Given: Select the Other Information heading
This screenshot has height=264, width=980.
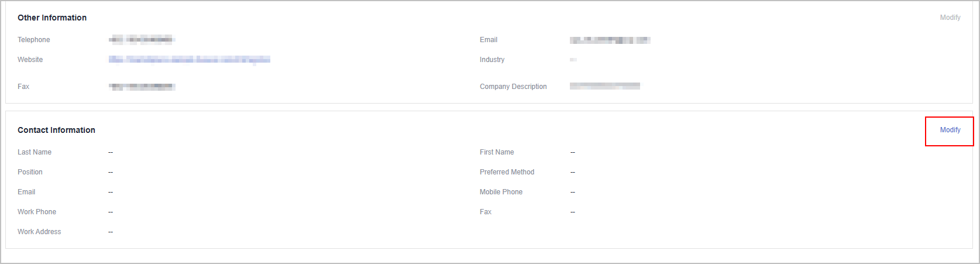Looking at the screenshot, I should (52, 18).
